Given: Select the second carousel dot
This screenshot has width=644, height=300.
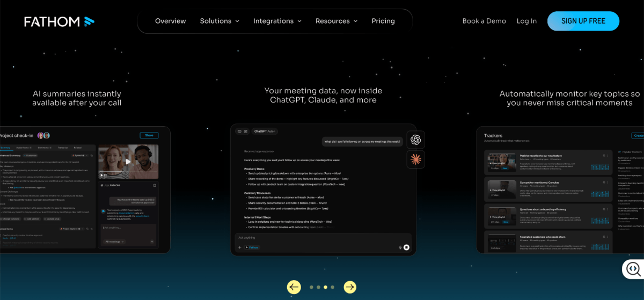Looking at the screenshot, I should pos(318,287).
